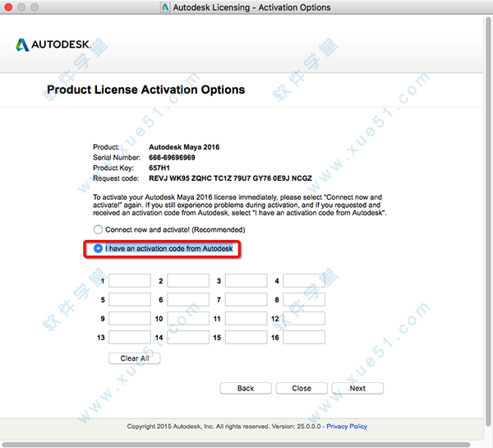Open the Privacy Policy link
493x448 pixels.
point(347,427)
